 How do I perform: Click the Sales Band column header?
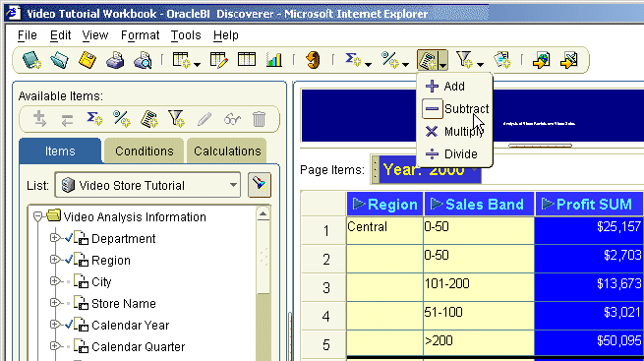479,205
